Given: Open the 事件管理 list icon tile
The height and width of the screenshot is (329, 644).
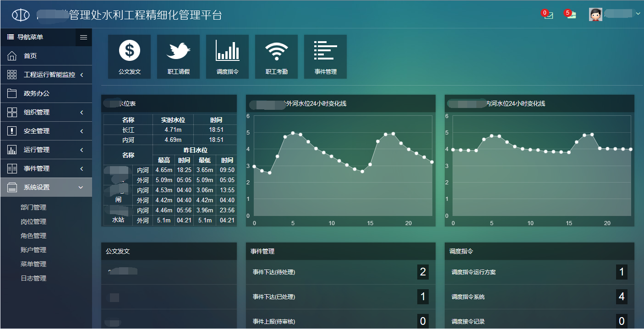Looking at the screenshot, I should pyautogui.click(x=325, y=56).
